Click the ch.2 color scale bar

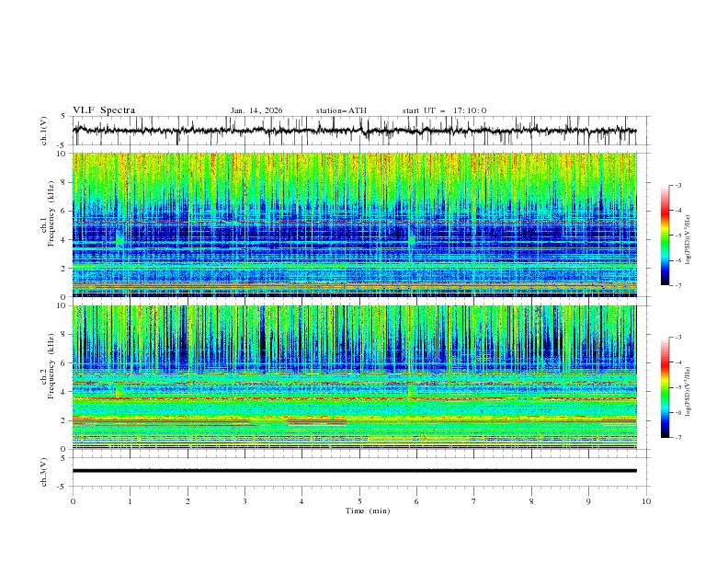[665, 387]
